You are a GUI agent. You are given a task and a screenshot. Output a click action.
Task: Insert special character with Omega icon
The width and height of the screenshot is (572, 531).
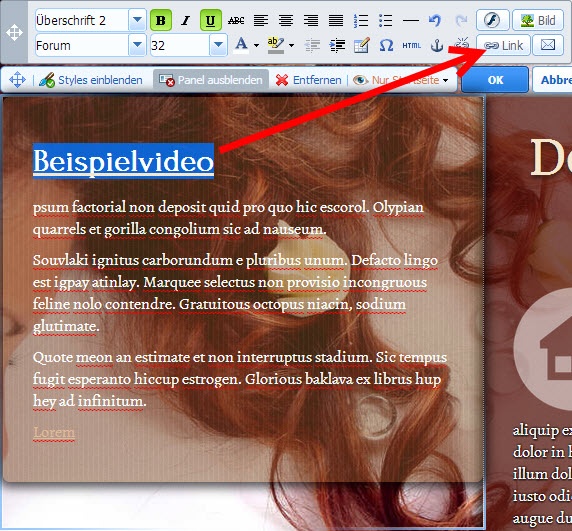(x=386, y=46)
